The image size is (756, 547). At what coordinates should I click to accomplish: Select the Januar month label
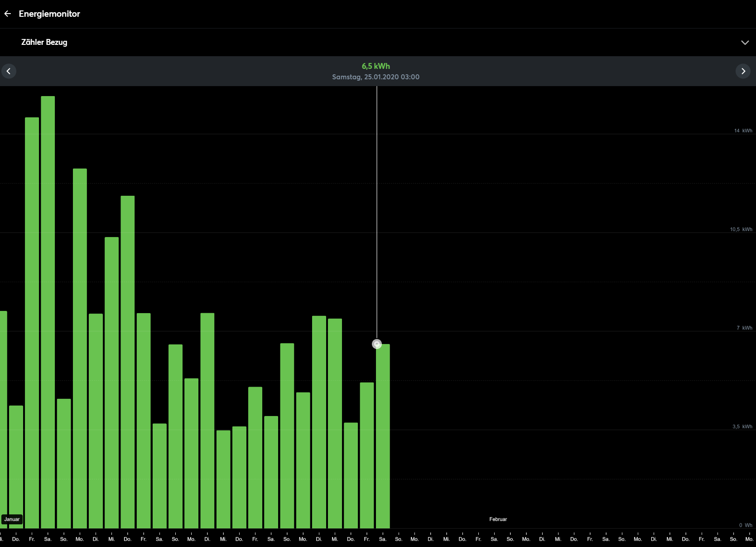(12, 519)
